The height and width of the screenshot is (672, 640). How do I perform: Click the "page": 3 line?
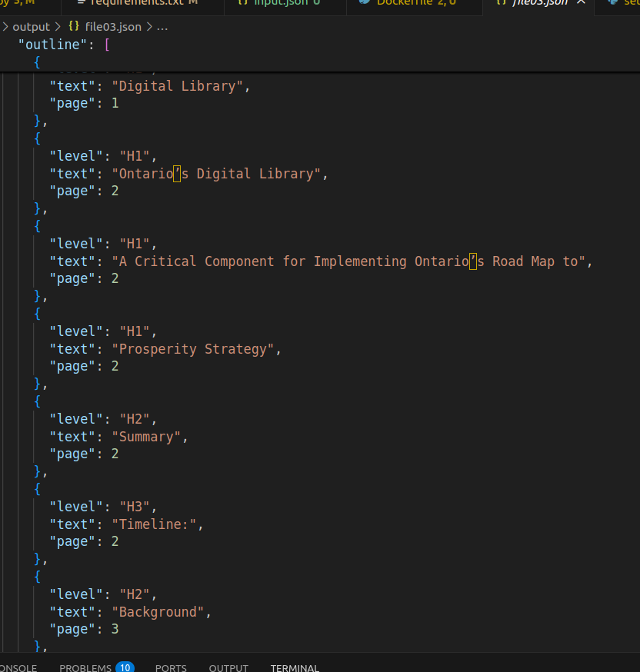coord(84,629)
